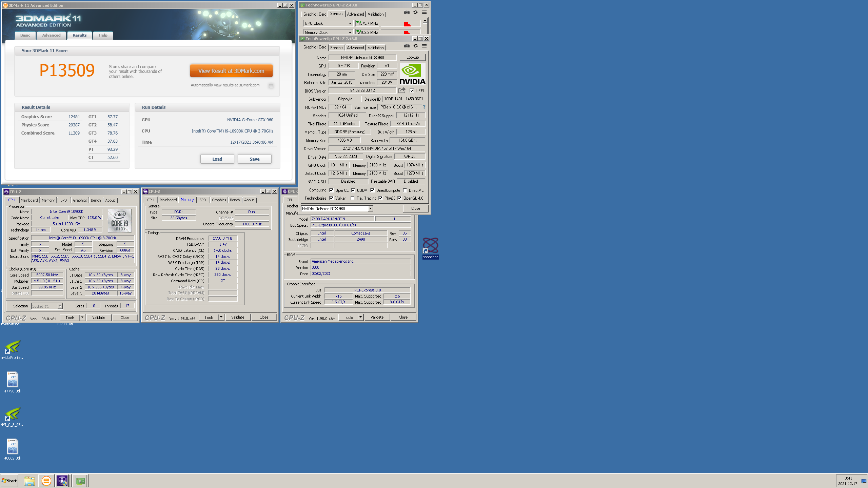Open the Help tab in 3DMark 11
The image size is (868, 488).
coord(103,35)
